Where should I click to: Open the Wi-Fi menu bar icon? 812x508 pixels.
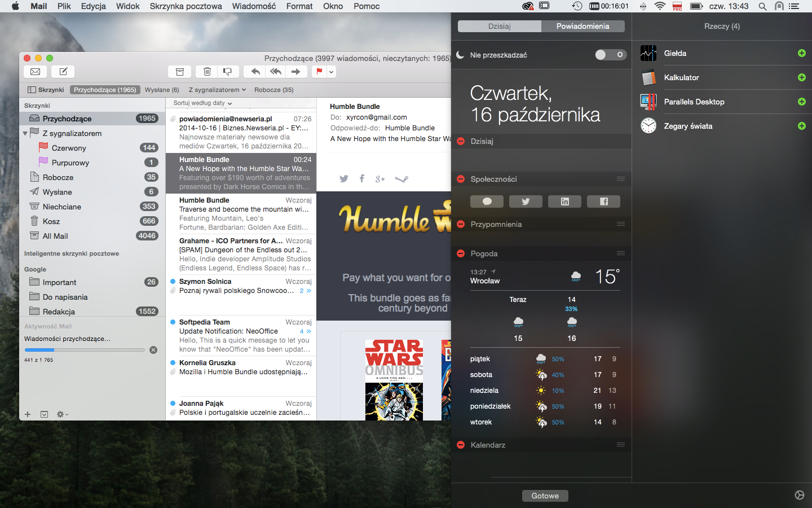coord(660,6)
